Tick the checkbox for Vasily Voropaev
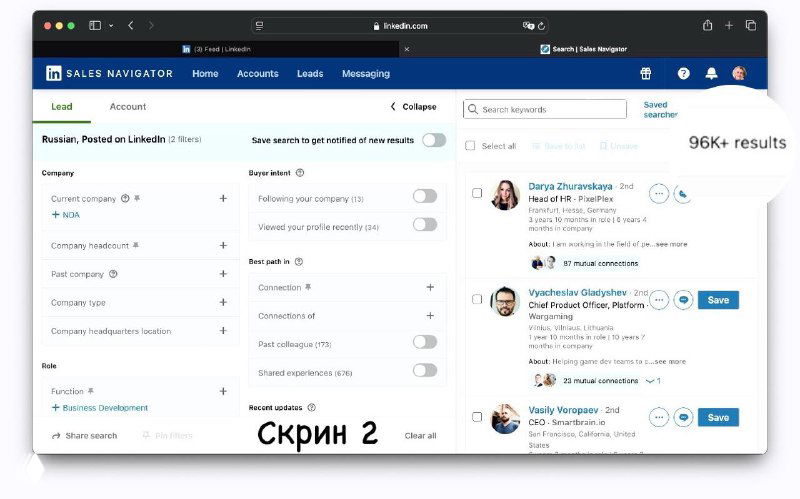The height and width of the screenshot is (499, 800). pos(477,417)
